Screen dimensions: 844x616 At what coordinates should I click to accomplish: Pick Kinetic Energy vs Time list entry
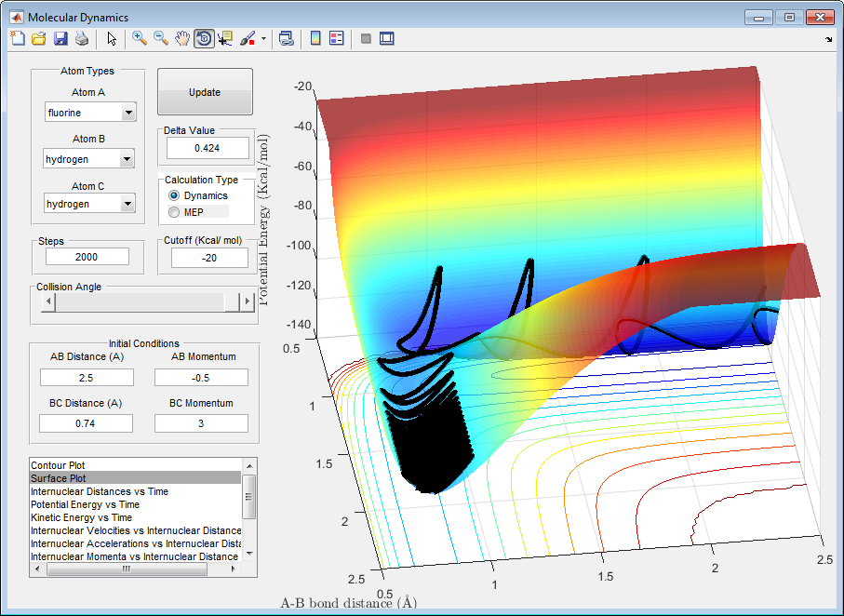pos(81,517)
